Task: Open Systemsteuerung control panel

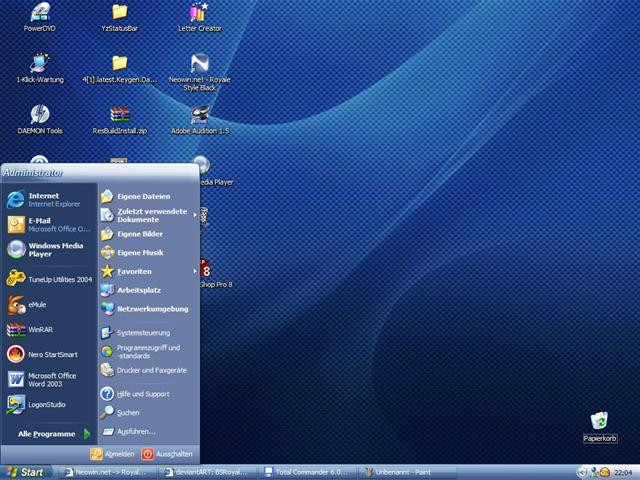Action: [149, 333]
